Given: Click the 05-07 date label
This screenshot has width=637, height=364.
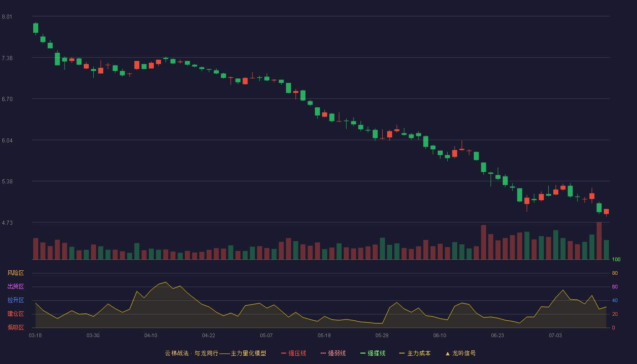Looking at the screenshot, I should tap(266, 335).
